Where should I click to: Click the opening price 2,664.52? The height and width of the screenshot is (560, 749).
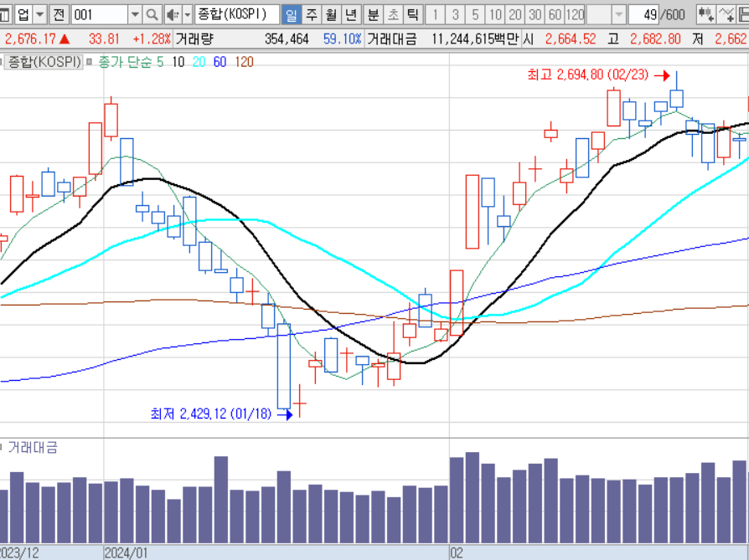click(571, 39)
